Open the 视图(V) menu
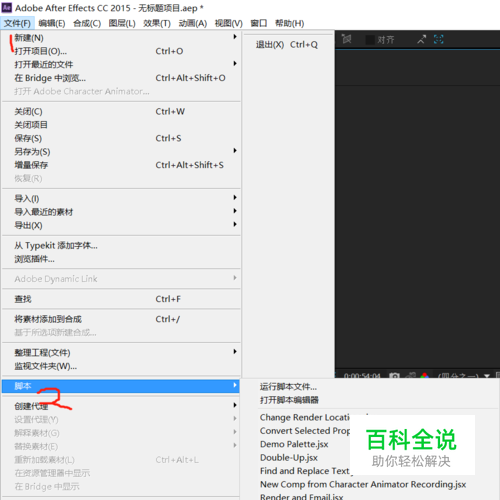 point(228,23)
